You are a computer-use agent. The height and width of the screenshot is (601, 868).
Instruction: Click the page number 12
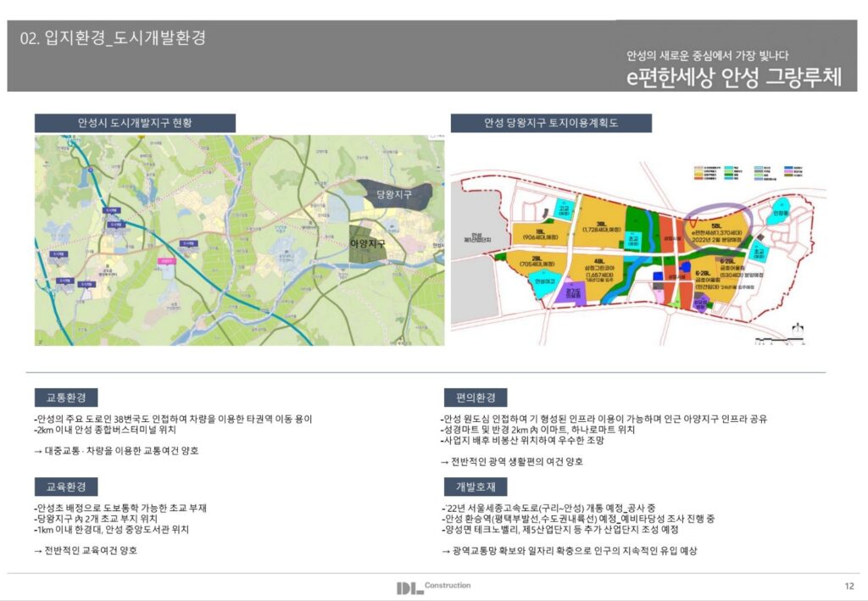click(x=849, y=586)
